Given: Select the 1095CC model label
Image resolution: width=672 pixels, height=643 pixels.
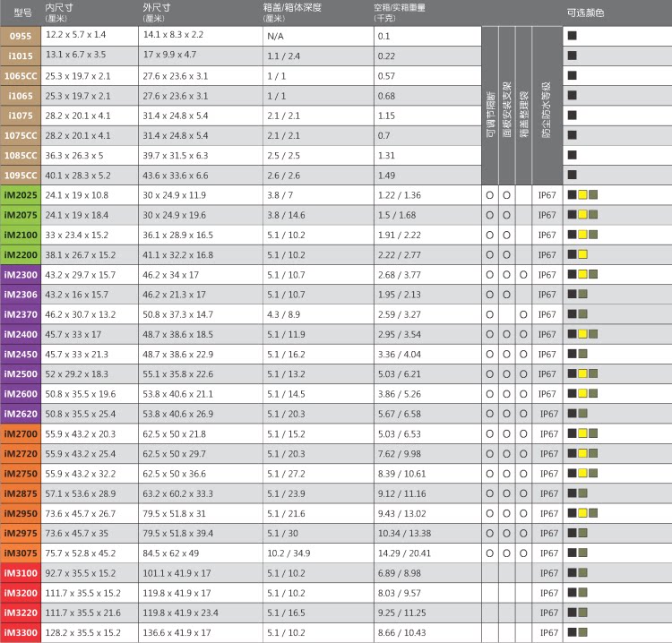Looking at the screenshot, I should pos(21,176).
